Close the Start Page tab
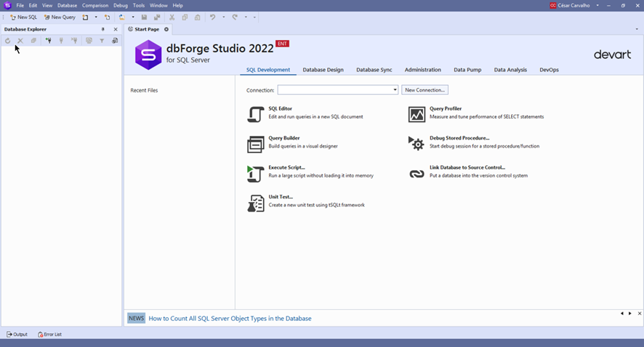This screenshot has height=347, width=644. 166,29
